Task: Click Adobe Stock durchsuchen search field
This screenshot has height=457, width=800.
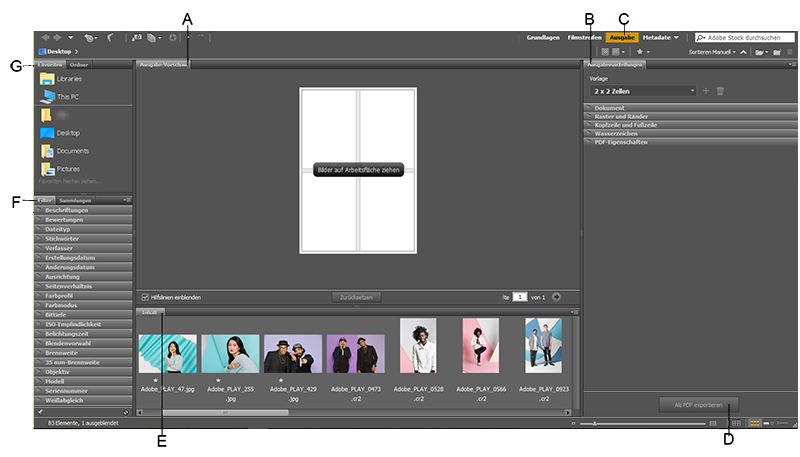Action: [x=745, y=38]
